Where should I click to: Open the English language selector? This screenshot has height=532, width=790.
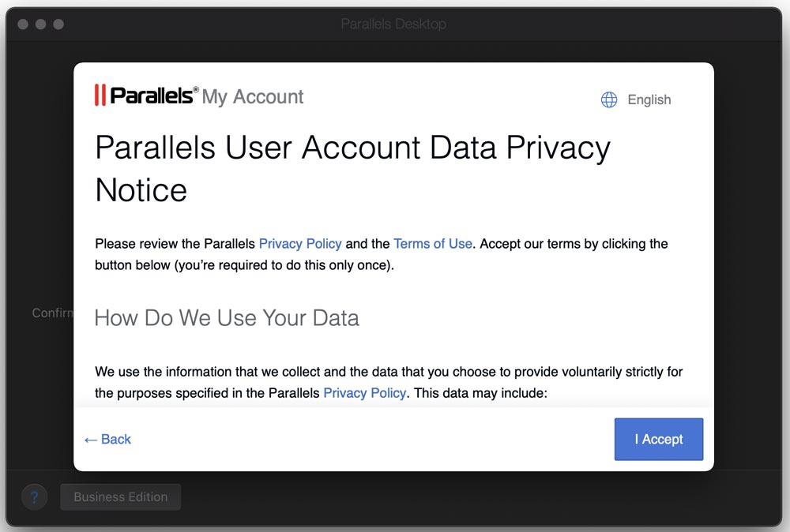coord(649,100)
